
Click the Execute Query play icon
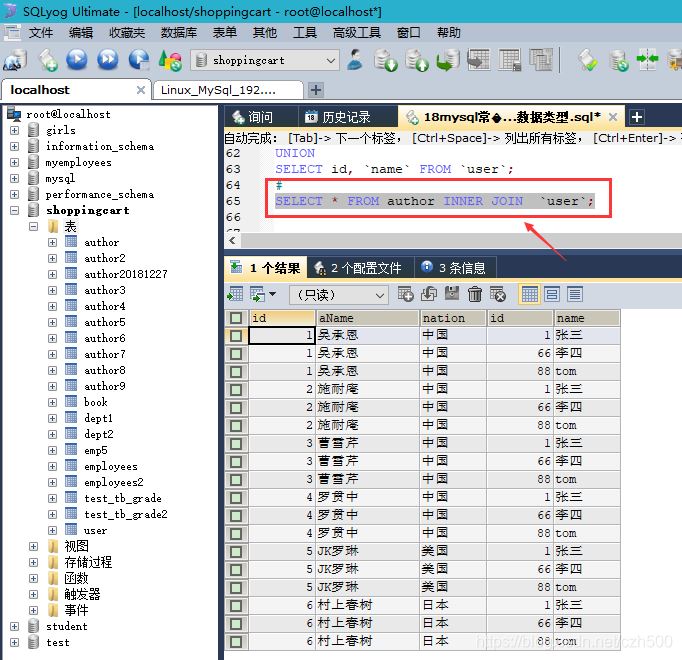pyautogui.click(x=76, y=60)
